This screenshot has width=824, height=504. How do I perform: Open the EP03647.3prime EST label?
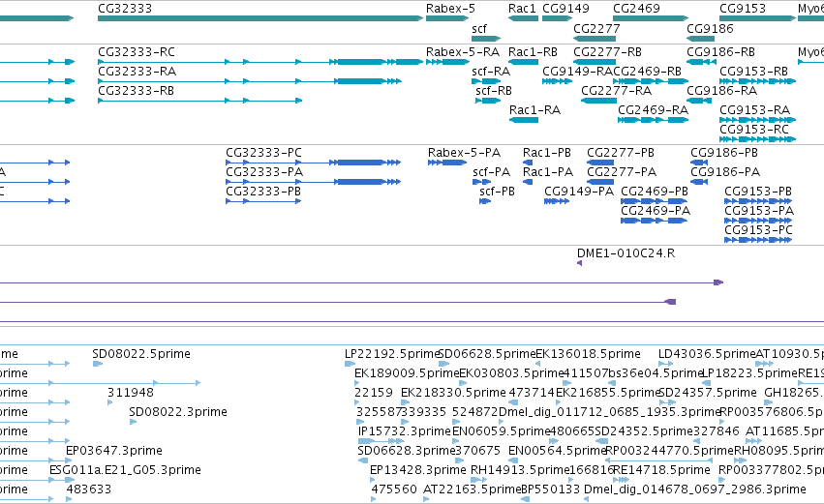[x=114, y=451]
